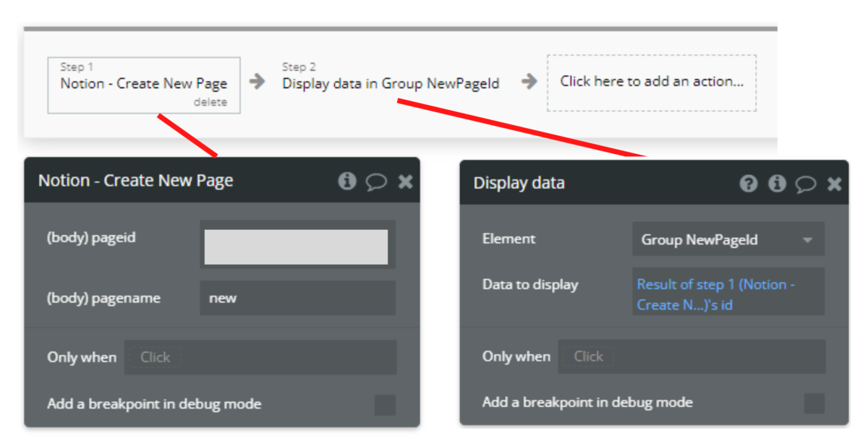Screen dimensions: 868x444
Task: Click here to add an action box
Action: pos(652,82)
